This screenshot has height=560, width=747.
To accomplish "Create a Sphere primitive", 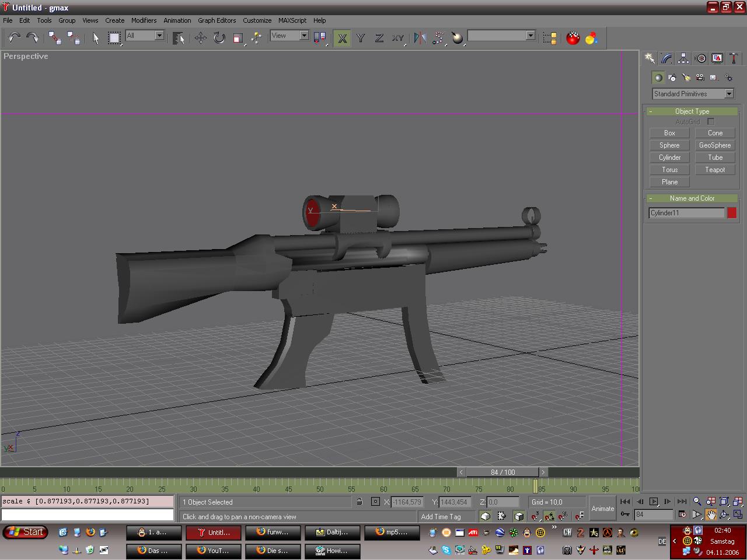I will (x=669, y=145).
